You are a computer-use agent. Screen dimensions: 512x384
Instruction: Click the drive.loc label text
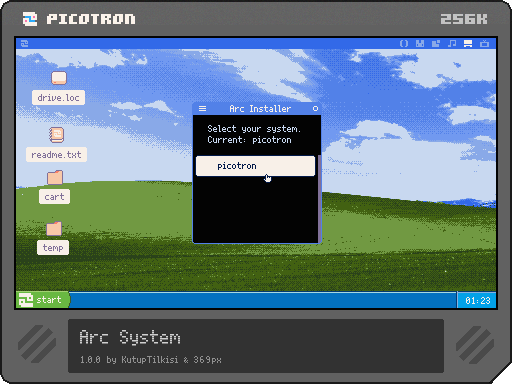click(x=59, y=98)
